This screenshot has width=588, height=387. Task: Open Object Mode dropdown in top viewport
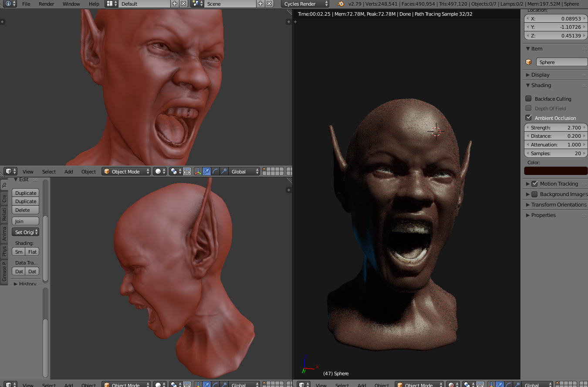coord(126,171)
